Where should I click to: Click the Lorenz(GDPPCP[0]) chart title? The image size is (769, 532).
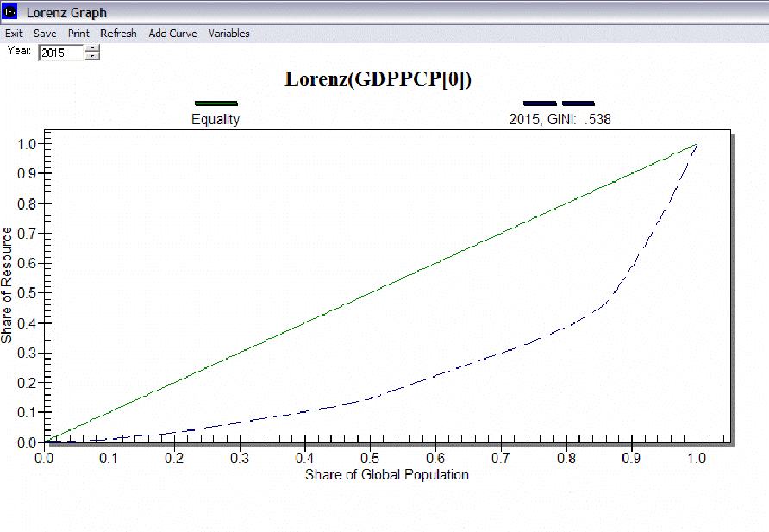click(x=378, y=79)
